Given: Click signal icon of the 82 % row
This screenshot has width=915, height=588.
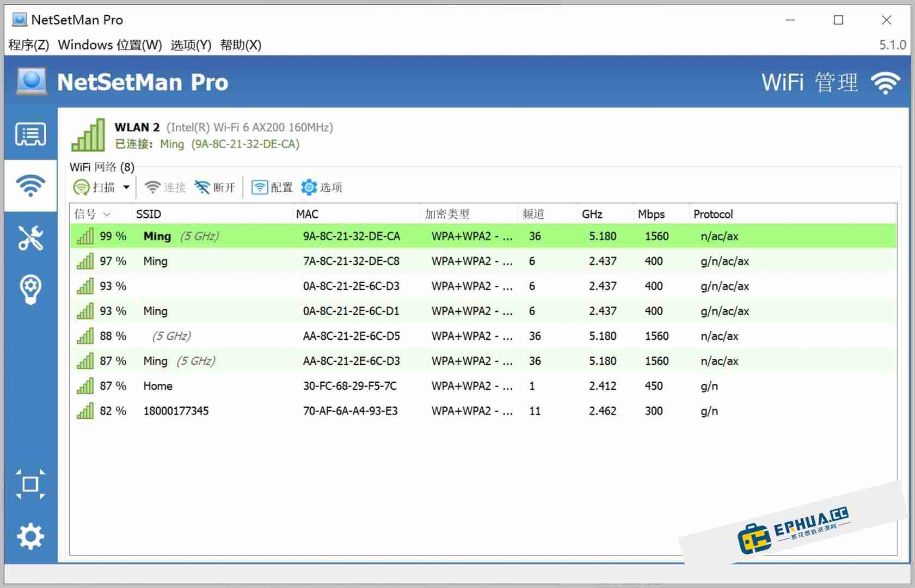Looking at the screenshot, I should 85,411.
